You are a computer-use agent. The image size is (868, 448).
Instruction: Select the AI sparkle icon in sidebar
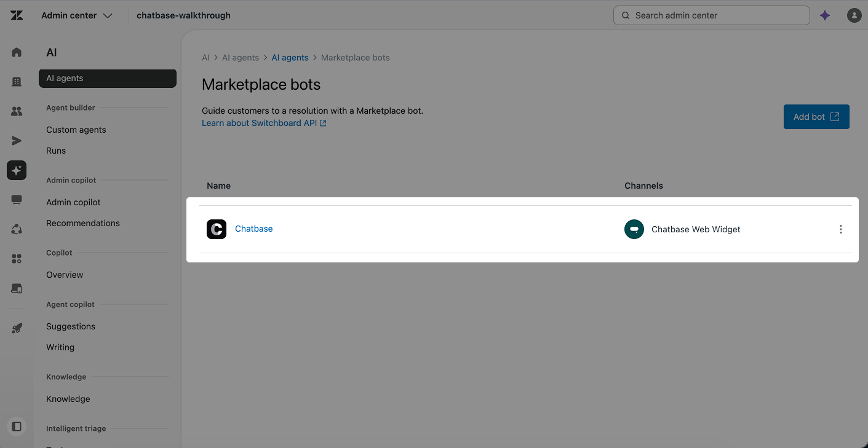point(17,170)
